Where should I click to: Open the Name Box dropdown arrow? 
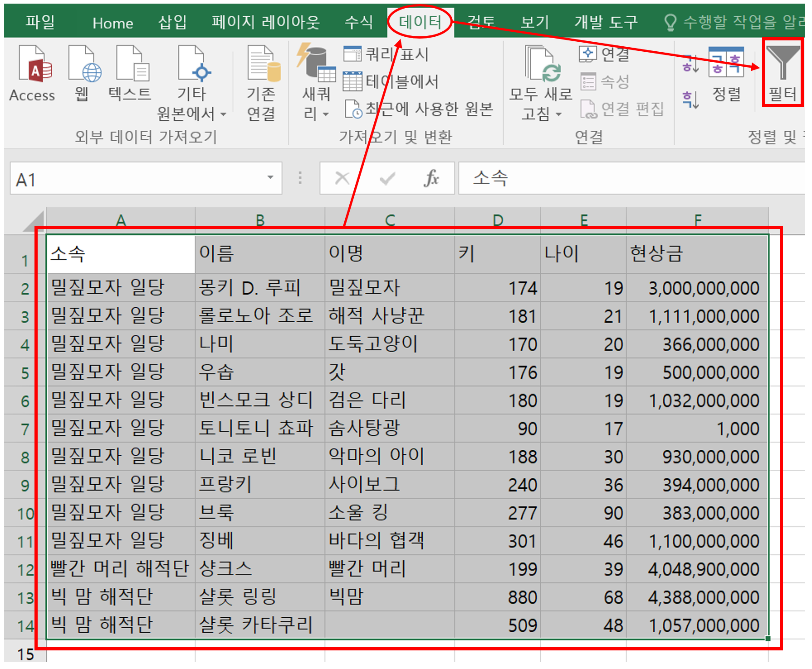tap(270, 177)
